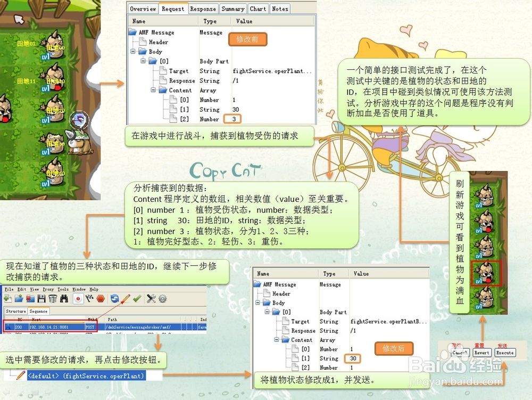This screenshot has height=400, width=532.
Task: Open the gear Settings toolbar icon
Action: 162,299
